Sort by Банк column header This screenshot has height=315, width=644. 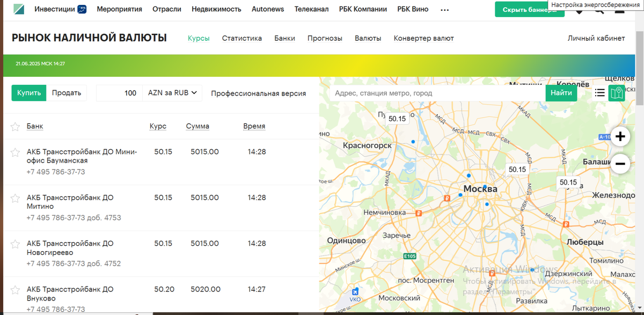[35, 126]
